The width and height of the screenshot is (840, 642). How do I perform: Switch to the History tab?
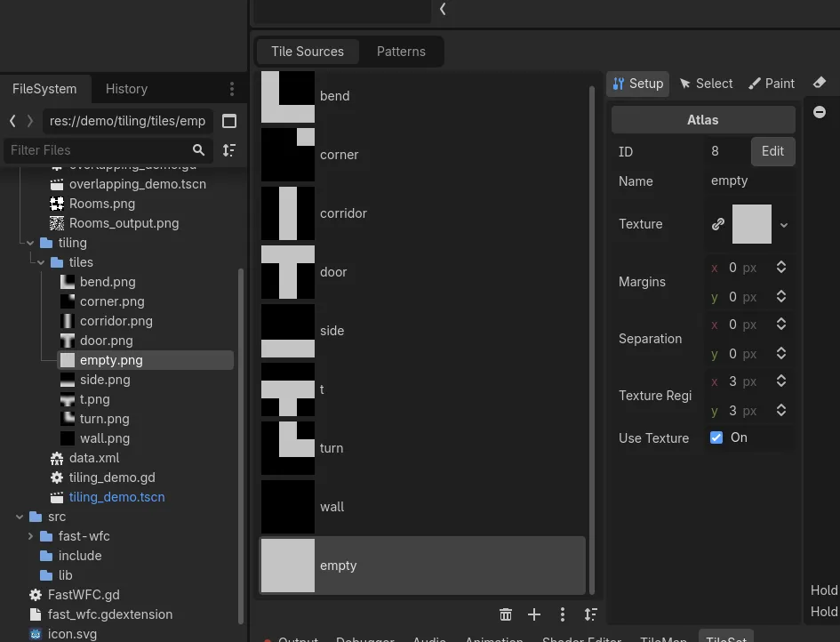point(126,89)
